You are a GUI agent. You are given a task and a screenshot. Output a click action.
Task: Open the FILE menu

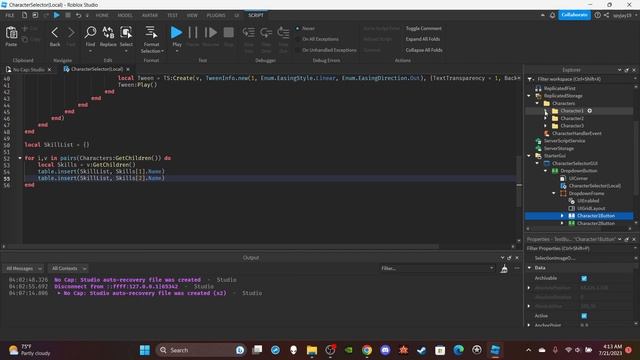coord(10,15)
